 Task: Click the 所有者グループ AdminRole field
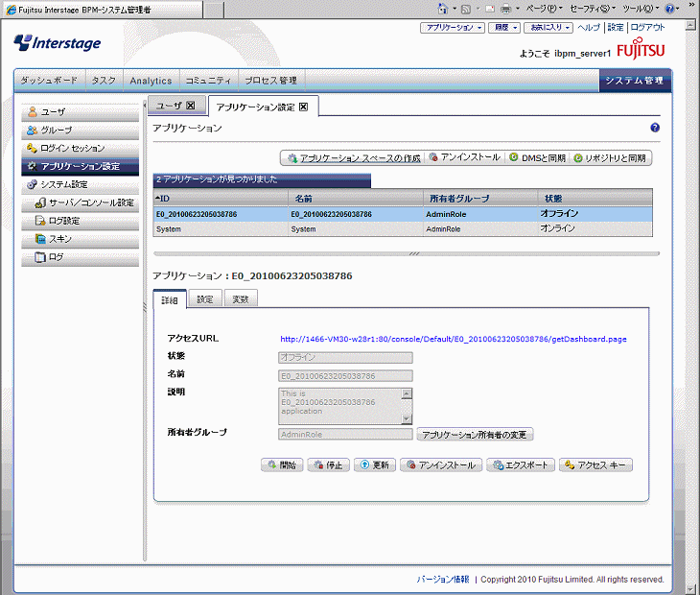click(345, 434)
